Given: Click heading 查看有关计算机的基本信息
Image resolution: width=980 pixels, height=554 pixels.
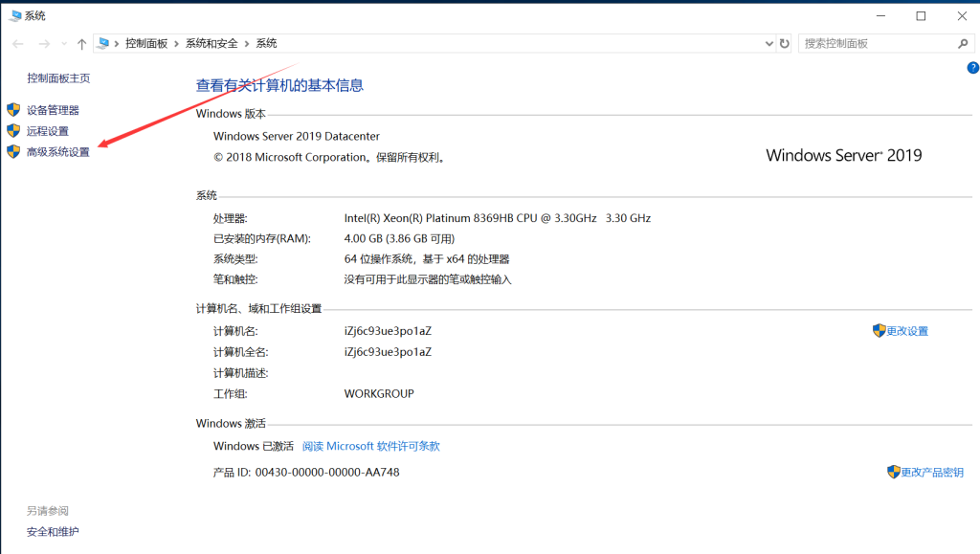Looking at the screenshot, I should pos(279,85).
